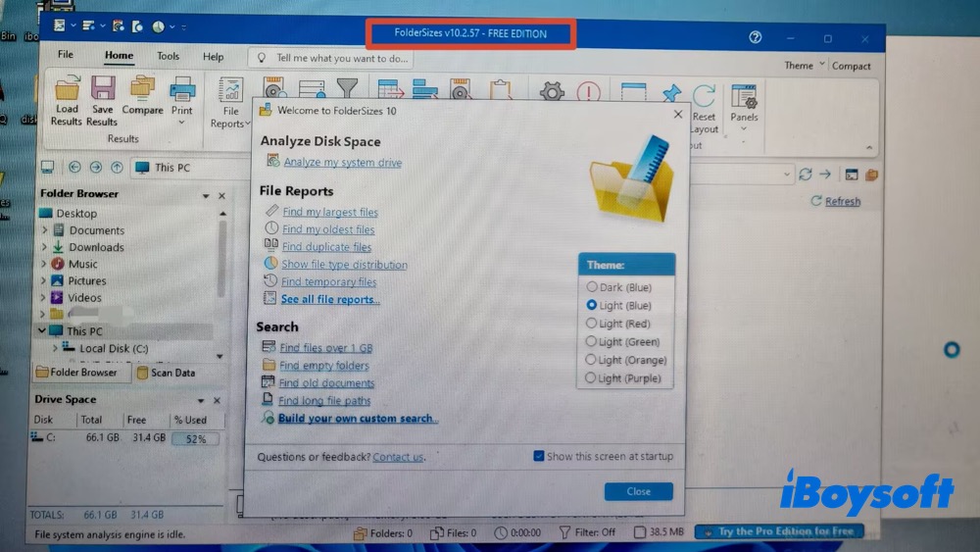This screenshot has width=980, height=552.
Task: Close the Welcome dialog with X
Action: tap(678, 114)
